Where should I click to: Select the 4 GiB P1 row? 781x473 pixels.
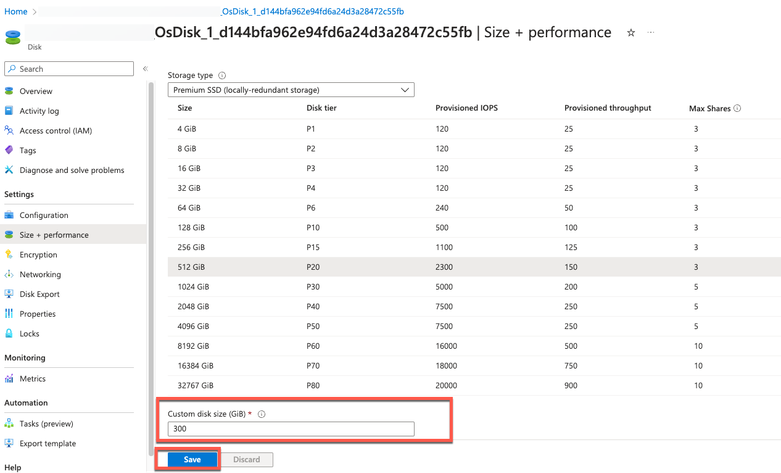coord(474,129)
